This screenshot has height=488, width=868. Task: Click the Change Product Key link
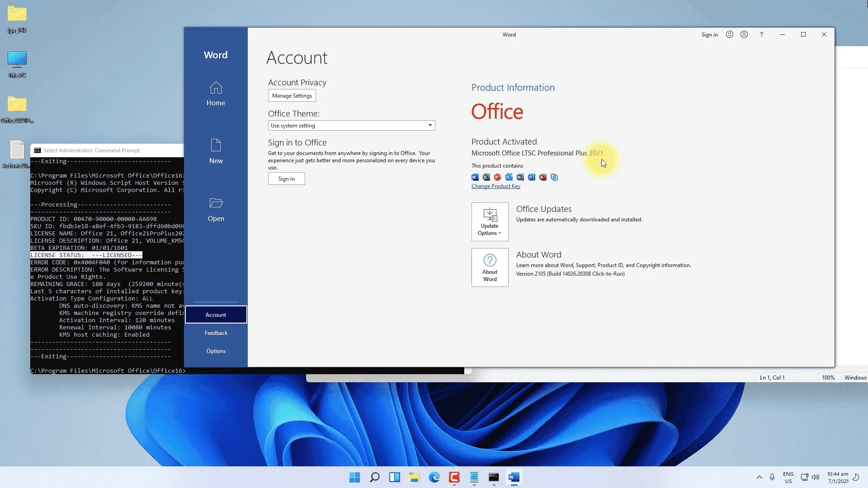[495, 186]
